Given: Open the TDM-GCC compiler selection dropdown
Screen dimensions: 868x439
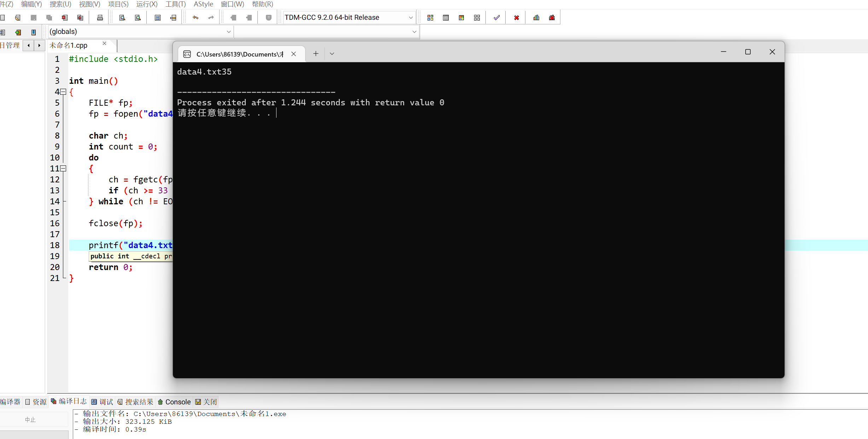Looking at the screenshot, I should (410, 18).
